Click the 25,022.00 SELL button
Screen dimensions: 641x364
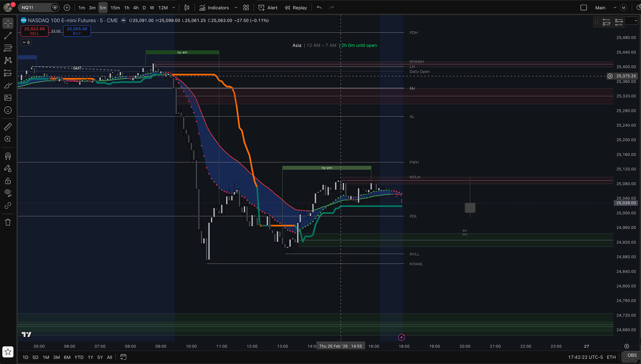click(34, 31)
